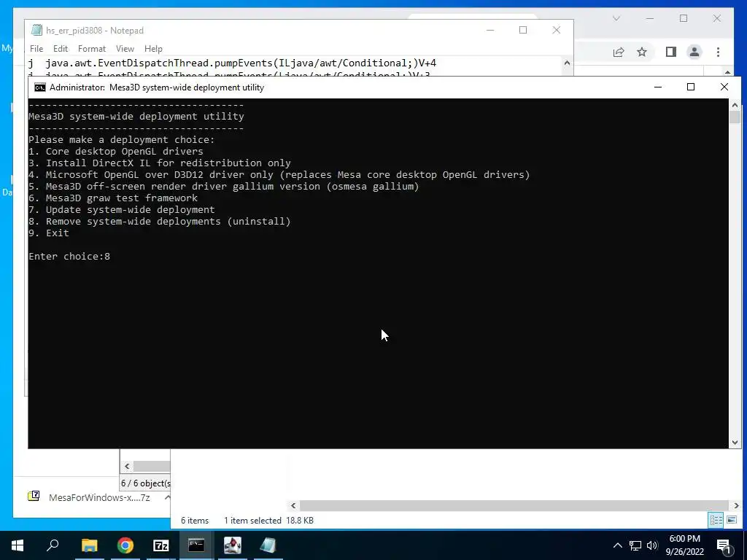Screen dimensions: 747x560
Task: Open Chrome three-dot menu
Action: pos(719,52)
